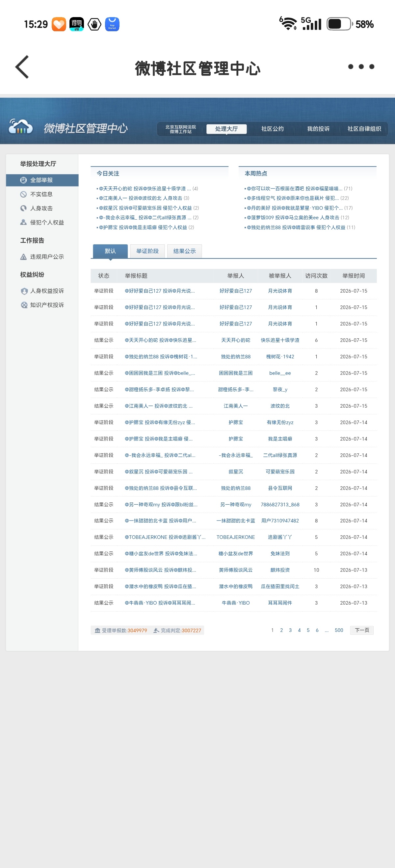The image size is (395, 868).
Task: Click 举报时间 column header
Action: point(354,276)
